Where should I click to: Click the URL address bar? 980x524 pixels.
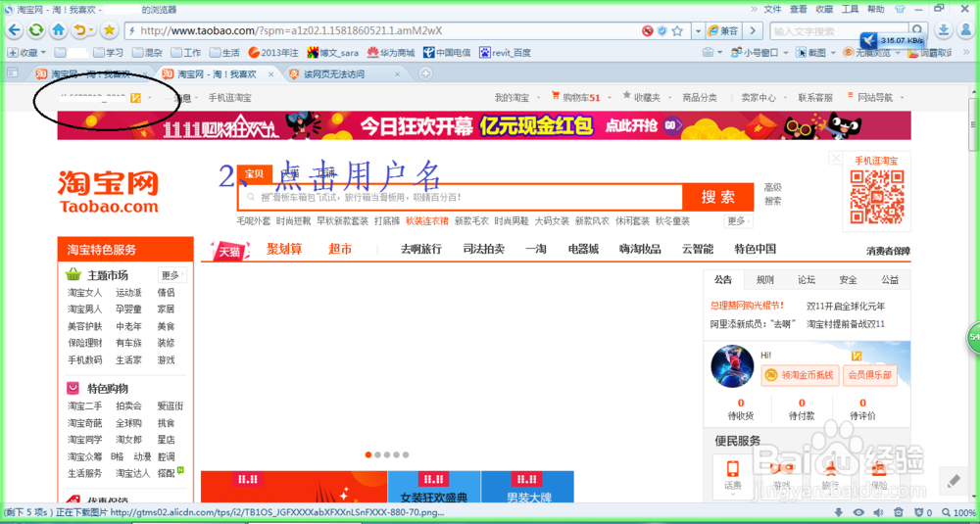(381, 30)
